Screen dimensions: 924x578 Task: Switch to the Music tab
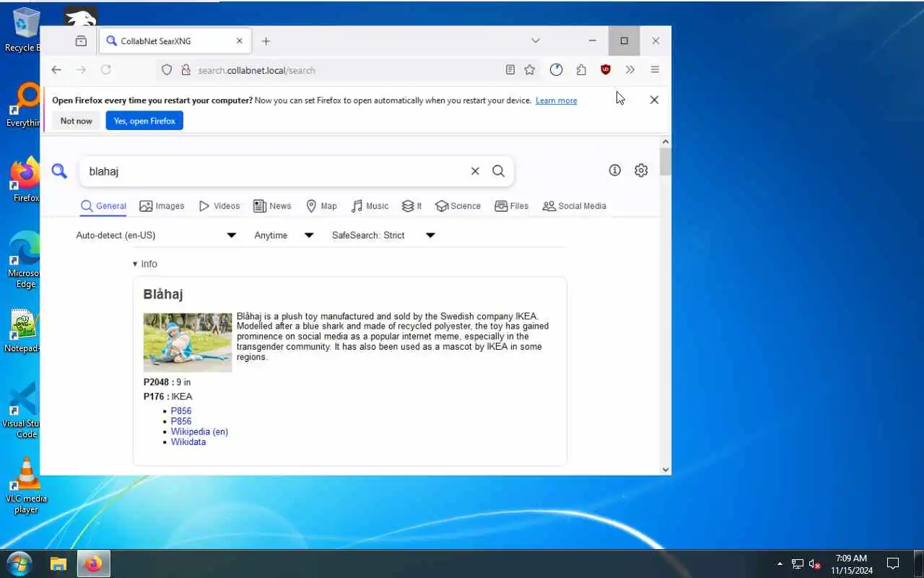click(370, 206)
